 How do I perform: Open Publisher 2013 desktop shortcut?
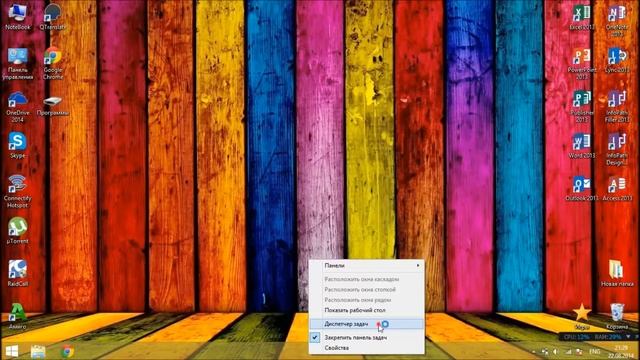pos(582,107)
